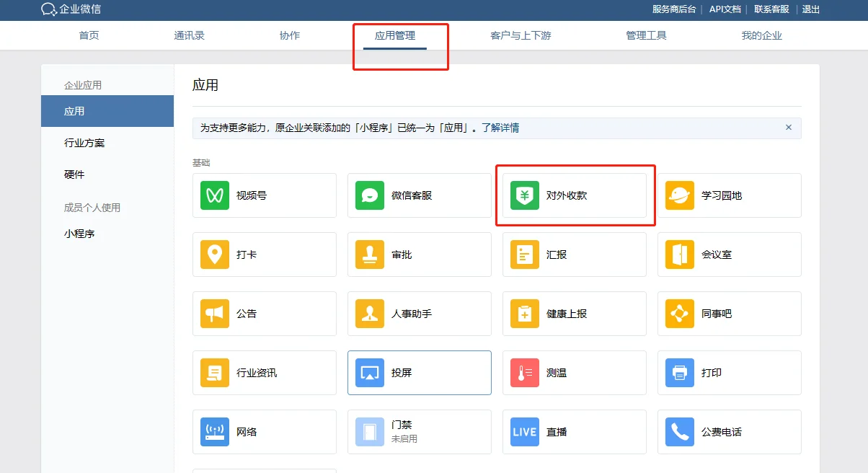Open the 对外收款 yuan shield icon
This screenshot has height=473, width=868.
(525, 195)
